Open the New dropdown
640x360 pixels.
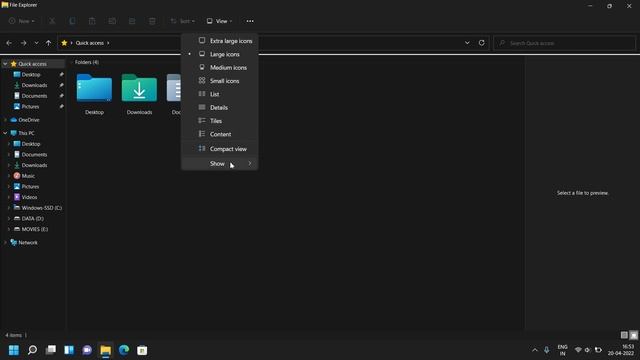22,21
